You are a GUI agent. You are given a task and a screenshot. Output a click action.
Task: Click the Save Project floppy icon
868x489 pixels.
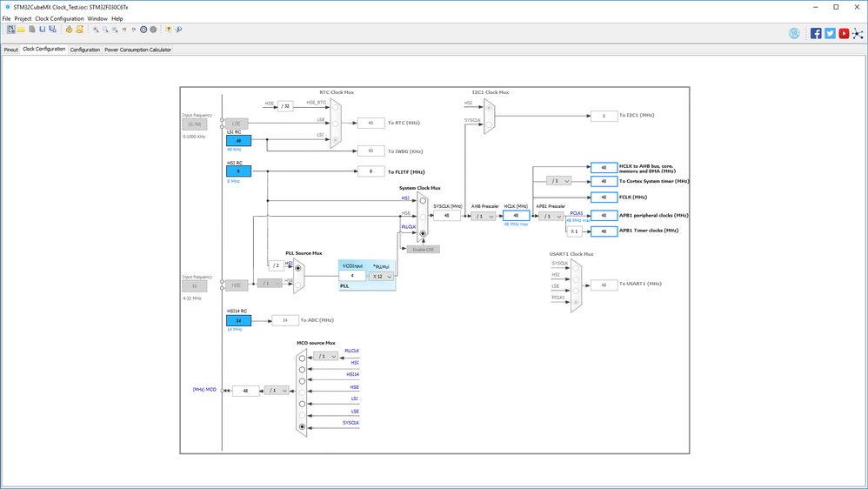[x=42, y=30]
